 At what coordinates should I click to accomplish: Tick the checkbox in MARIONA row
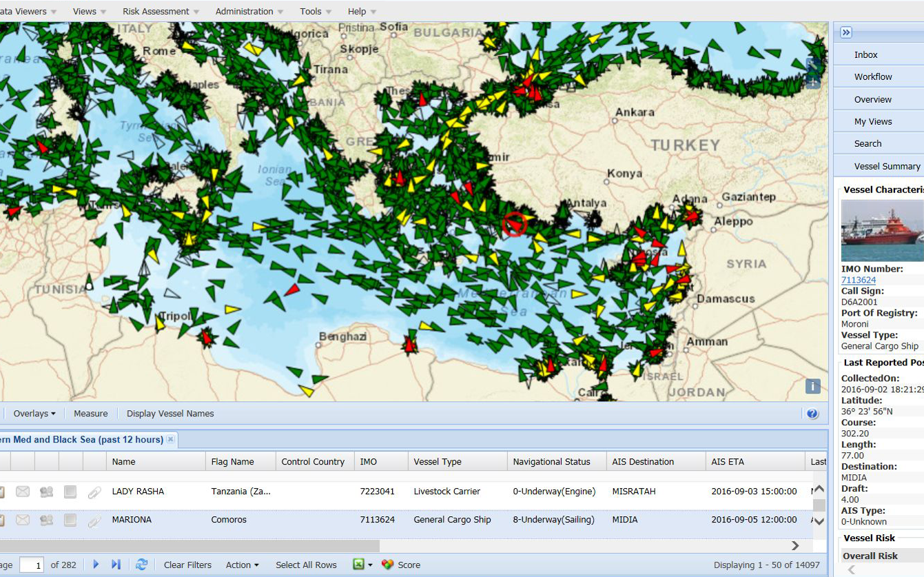coord(70,520)
